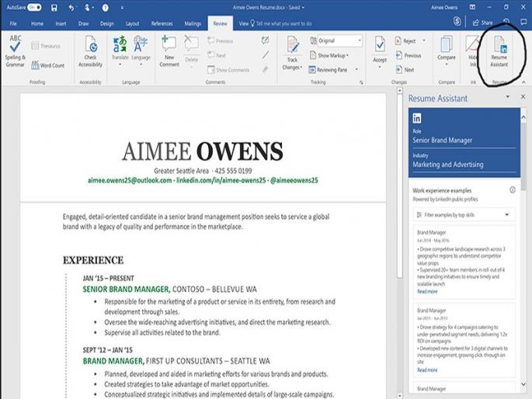This screenshot has height=399, width=532.
Task: Edit the Senior Brand Manager role field
Action: pyautogui.click(x=464, y=140)
